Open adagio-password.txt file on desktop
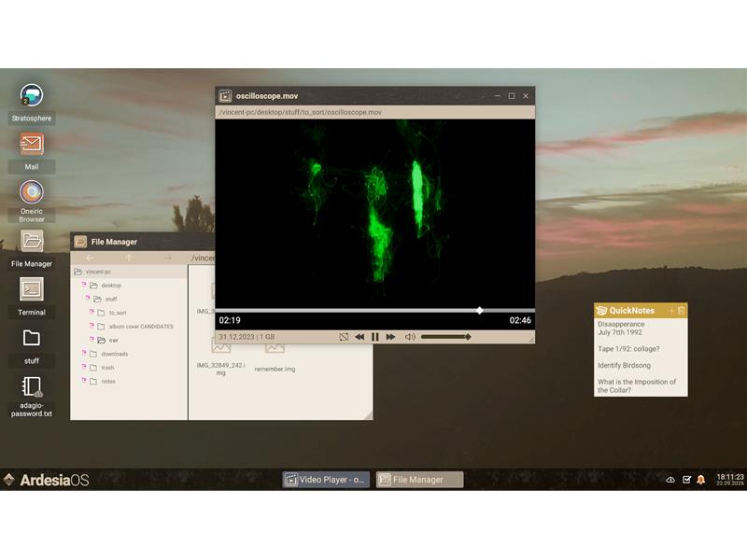Image resolution: width=747 pixels, height=560 pixels. tap(32, 387)
